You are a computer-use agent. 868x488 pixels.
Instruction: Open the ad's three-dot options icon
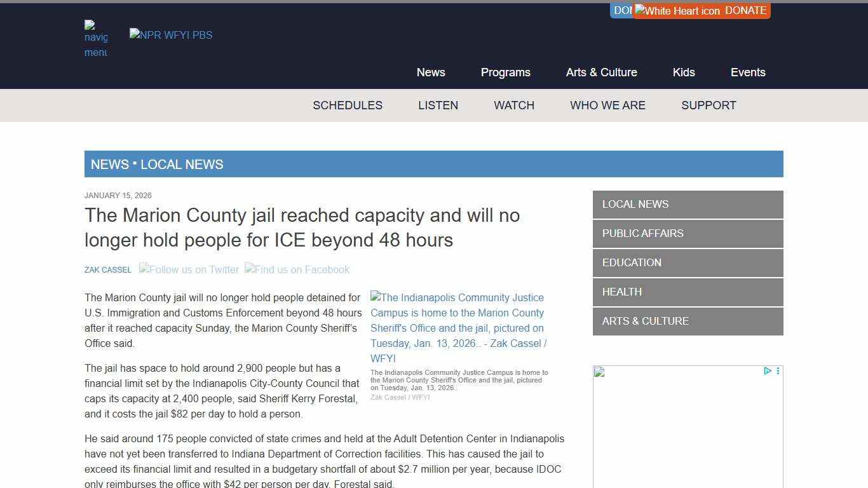pyautogui.click(x=777, y=370)
